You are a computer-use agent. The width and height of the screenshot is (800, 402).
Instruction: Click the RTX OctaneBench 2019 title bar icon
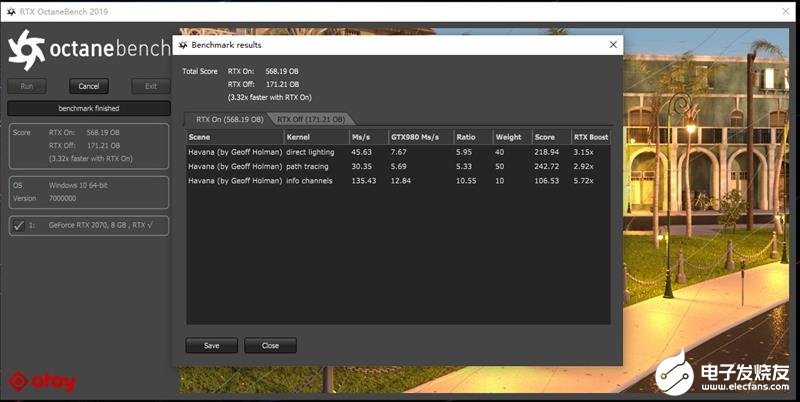tap(11, 11)
